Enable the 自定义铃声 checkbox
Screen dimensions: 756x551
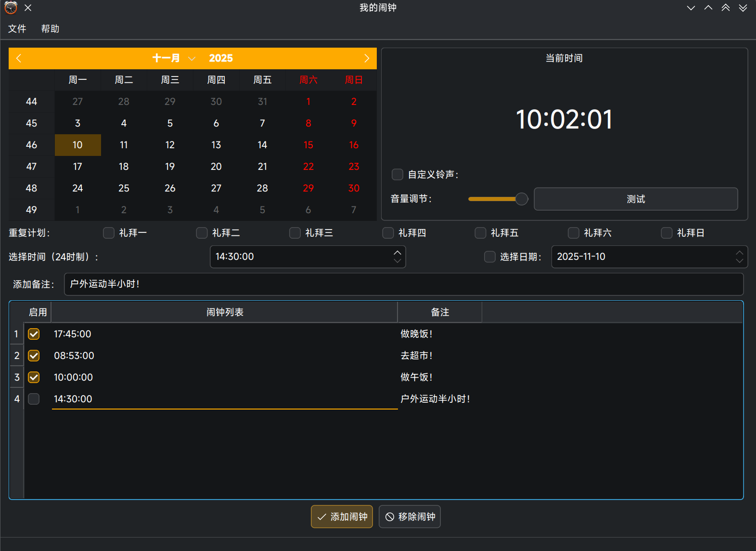[397, 174]
